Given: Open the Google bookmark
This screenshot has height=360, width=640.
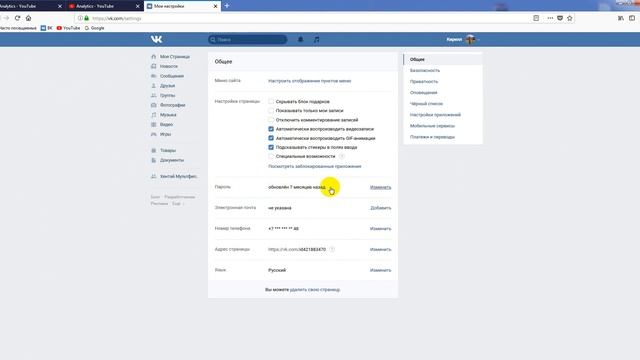Looking at the screenshot, I should click(x=94, y=28).
